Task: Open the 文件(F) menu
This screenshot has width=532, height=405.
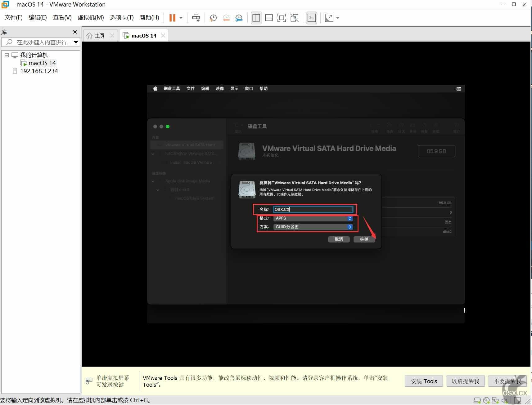Action: pos(14,18)
